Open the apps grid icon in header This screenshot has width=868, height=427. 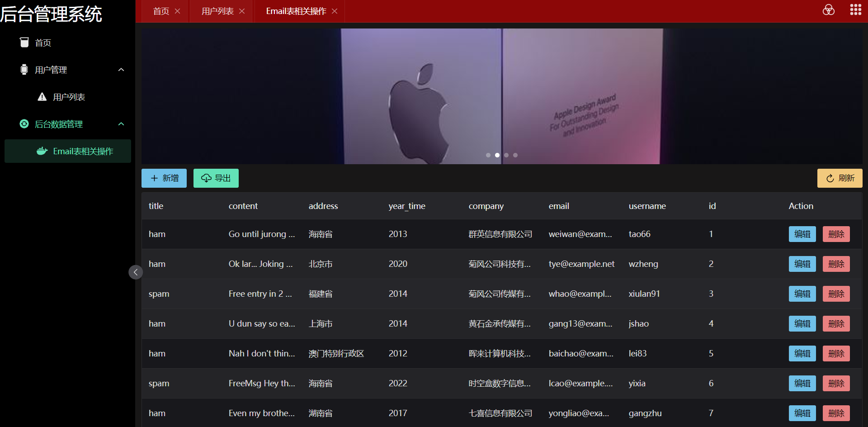tap(856, 10)
